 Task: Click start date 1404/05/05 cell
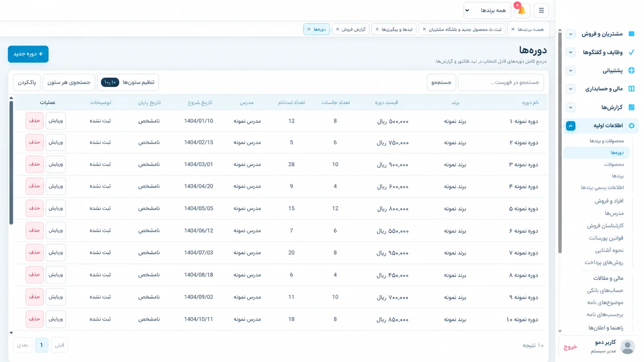click(x=199, y=208)
